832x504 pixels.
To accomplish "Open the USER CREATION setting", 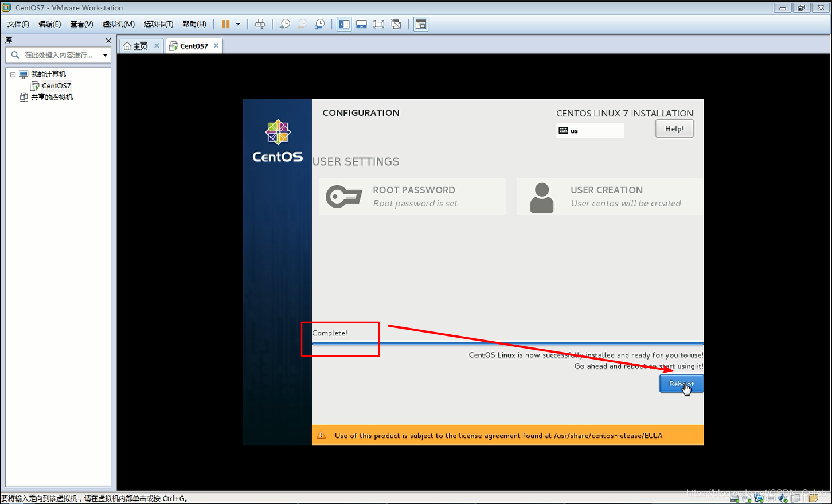I will [610, 197].
